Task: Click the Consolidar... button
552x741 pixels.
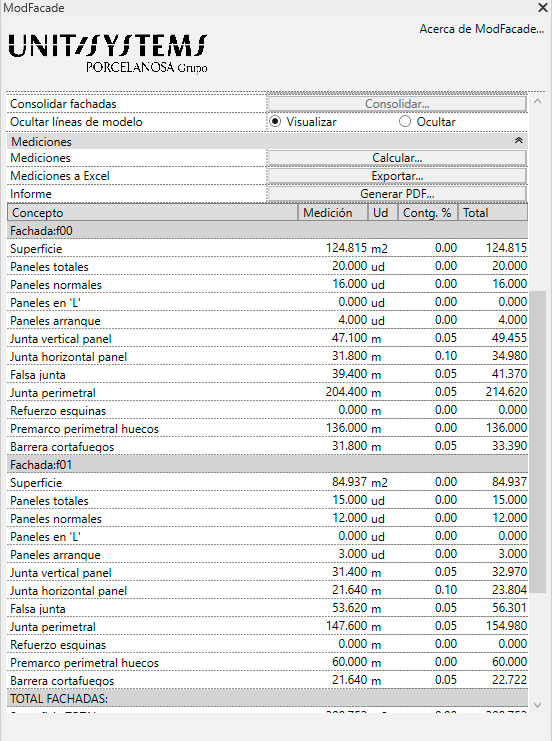Action: tap(397, 104)
